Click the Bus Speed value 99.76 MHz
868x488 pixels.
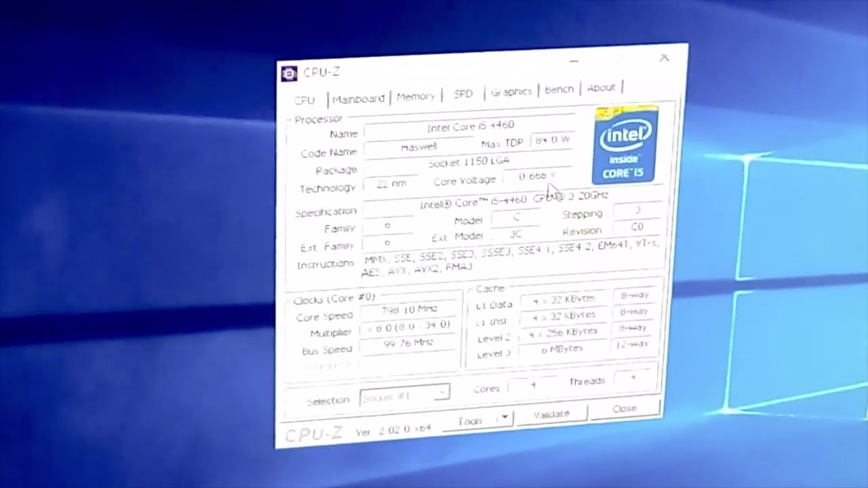point(409,344)
